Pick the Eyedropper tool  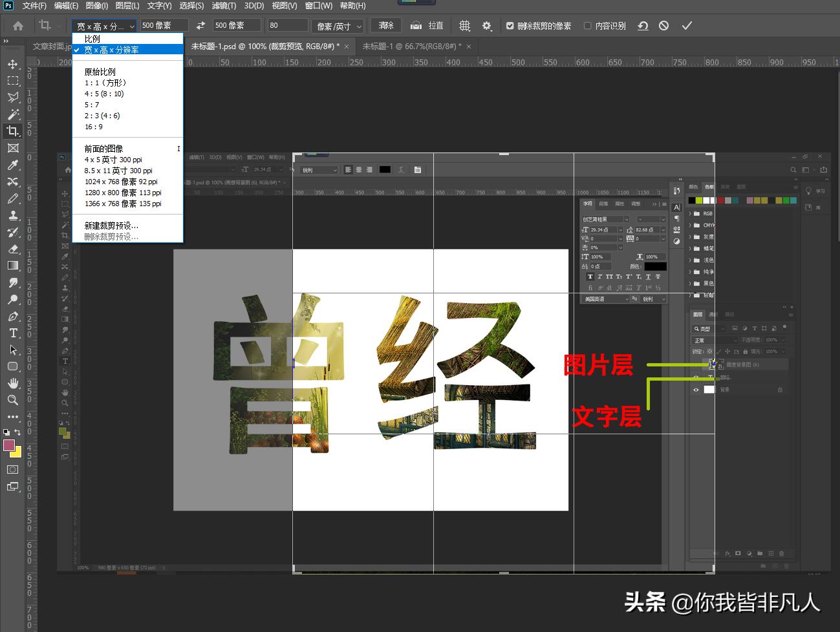[14, 165]
